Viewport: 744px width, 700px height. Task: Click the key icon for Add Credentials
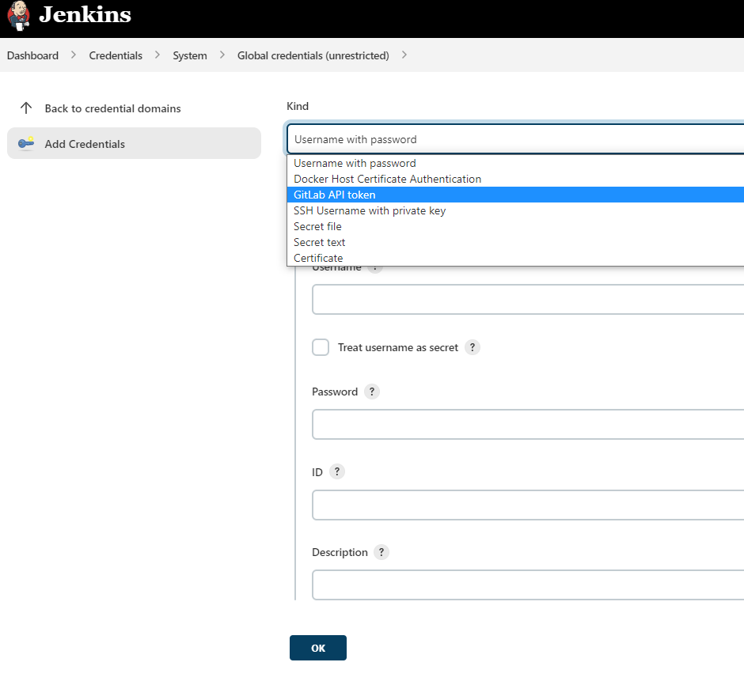26,143
